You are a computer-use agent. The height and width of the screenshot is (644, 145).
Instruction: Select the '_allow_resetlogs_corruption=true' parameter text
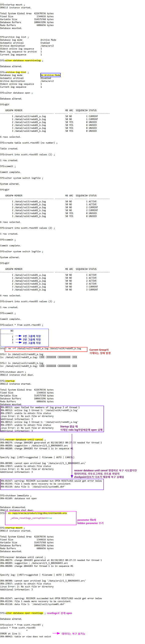31,518
